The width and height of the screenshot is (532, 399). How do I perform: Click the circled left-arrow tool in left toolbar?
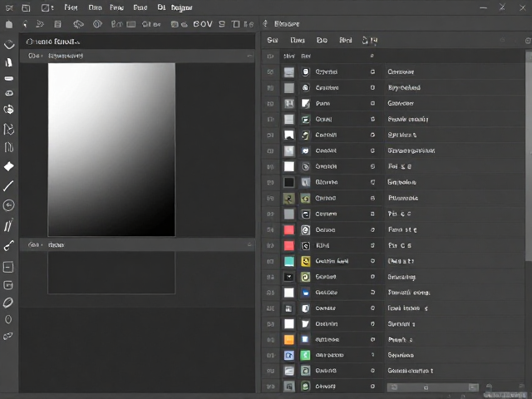coord(8,205)
